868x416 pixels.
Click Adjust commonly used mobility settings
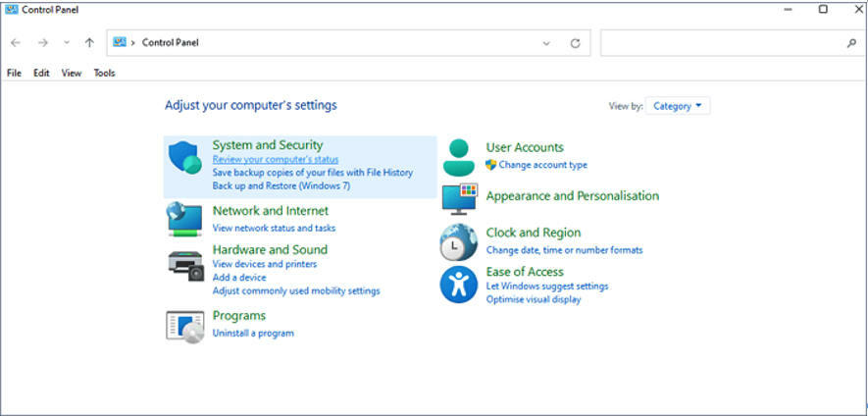(x=296, y=290)
